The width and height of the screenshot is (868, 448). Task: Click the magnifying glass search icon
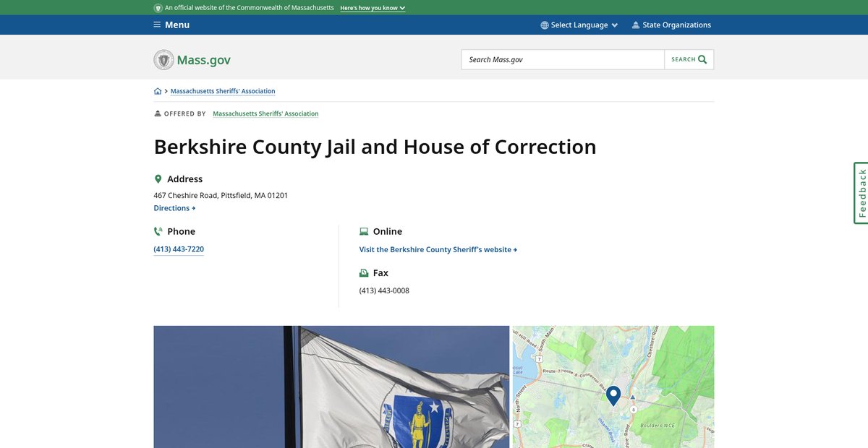(x=702, y=59)
